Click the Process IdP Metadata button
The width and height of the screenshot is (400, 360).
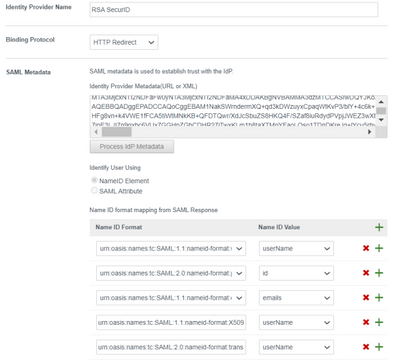(x=132, y=147)
